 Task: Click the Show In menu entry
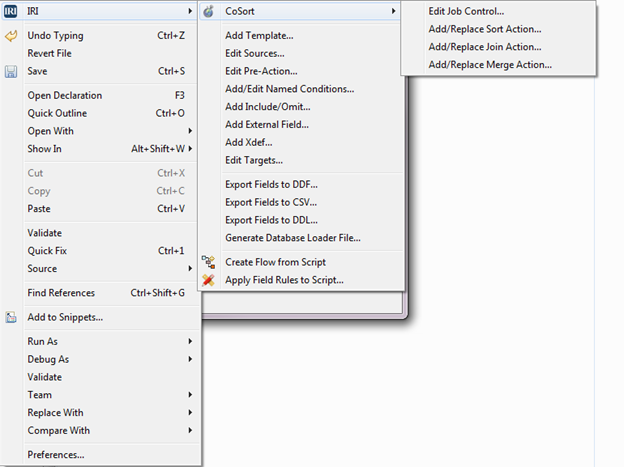click(x=101, y=149)
